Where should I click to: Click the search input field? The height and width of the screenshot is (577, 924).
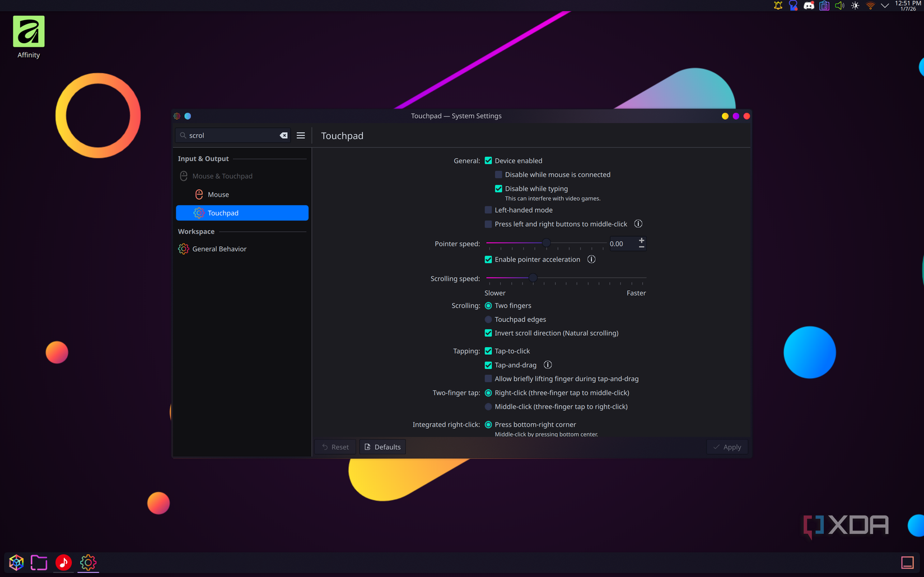pos(232,135)
